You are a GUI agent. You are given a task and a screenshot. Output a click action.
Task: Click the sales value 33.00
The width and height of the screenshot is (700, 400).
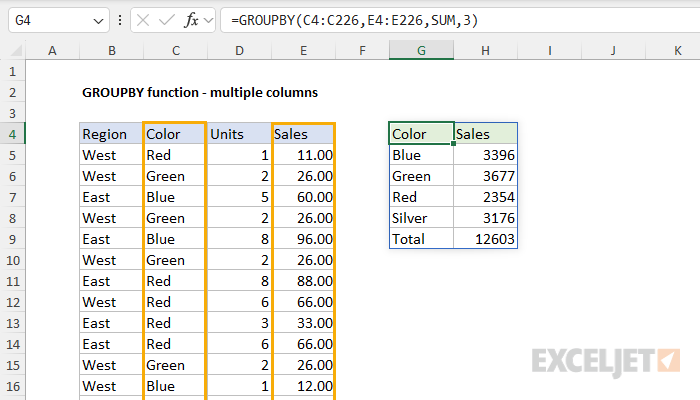pyautogui.click(x=303, y=323)
